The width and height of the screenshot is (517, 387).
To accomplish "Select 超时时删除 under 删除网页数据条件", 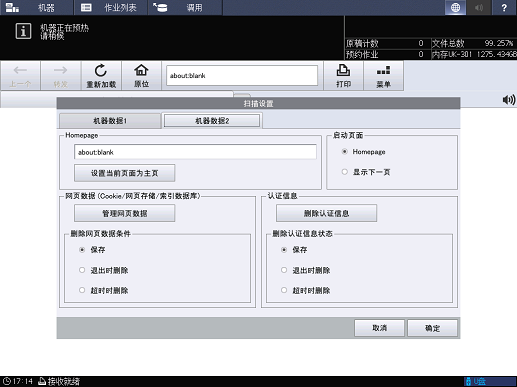I will 82,290.
